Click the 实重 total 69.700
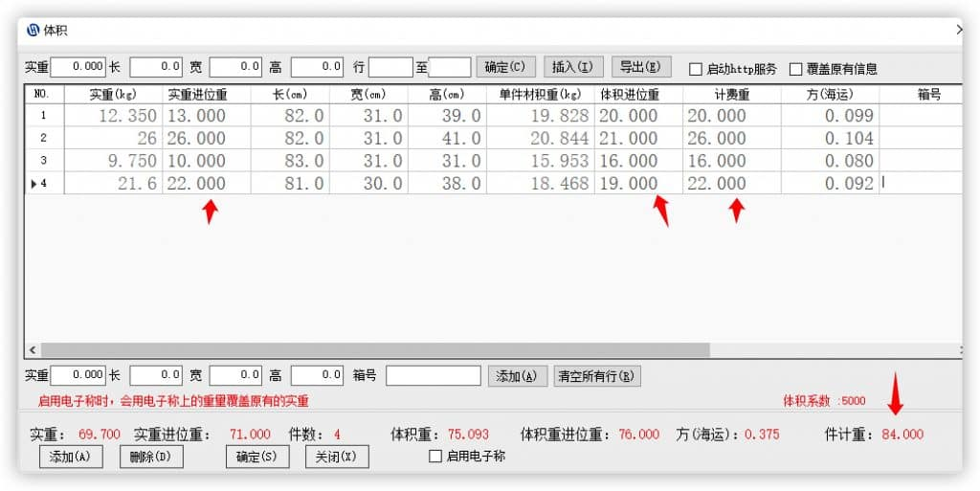 (x=100, y=435)
